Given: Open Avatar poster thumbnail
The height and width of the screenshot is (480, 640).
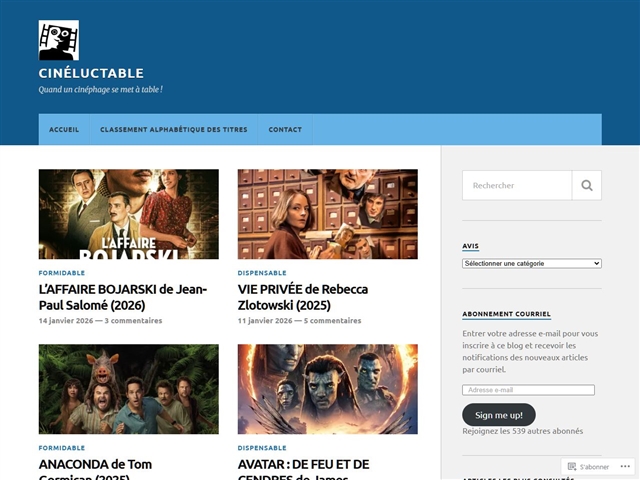Looking at the screenshot, I should 328,389.
